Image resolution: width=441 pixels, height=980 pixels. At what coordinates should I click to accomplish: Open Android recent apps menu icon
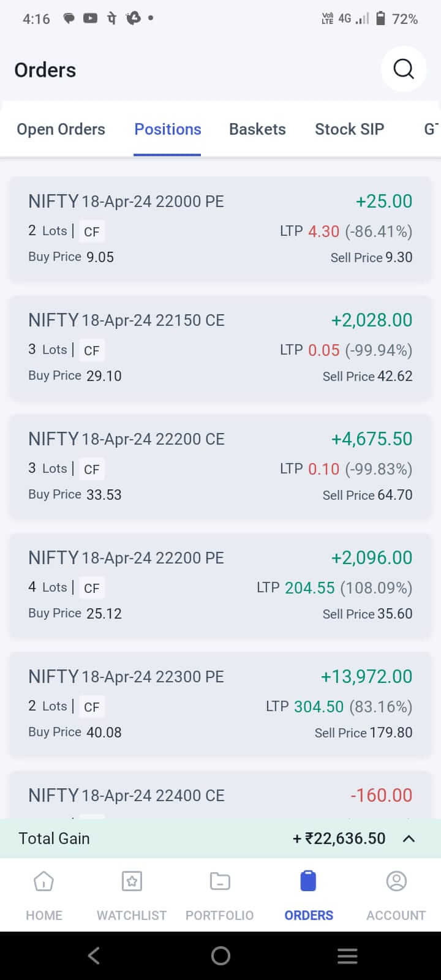click(x=347, y=956)
